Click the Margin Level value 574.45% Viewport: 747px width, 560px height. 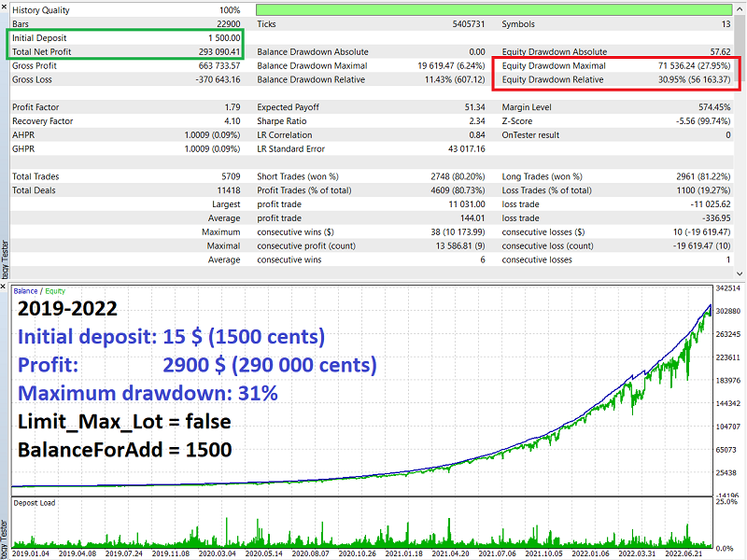coord(714,107)
